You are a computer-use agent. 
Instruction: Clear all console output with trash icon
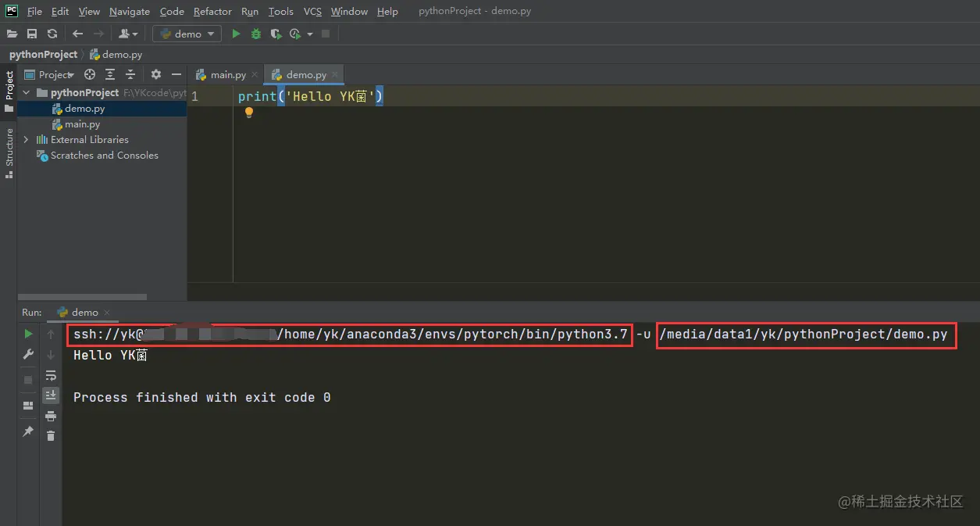point(51,435)
